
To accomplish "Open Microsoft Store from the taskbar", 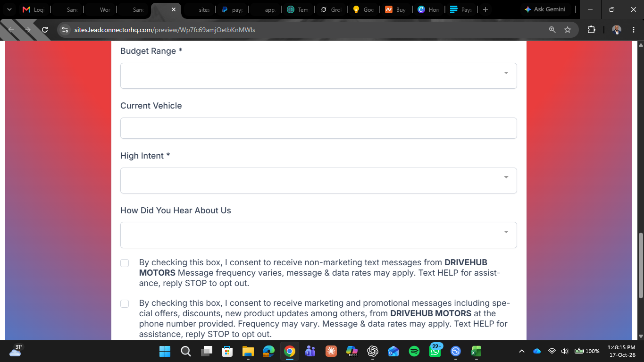I will coord(227,351).
